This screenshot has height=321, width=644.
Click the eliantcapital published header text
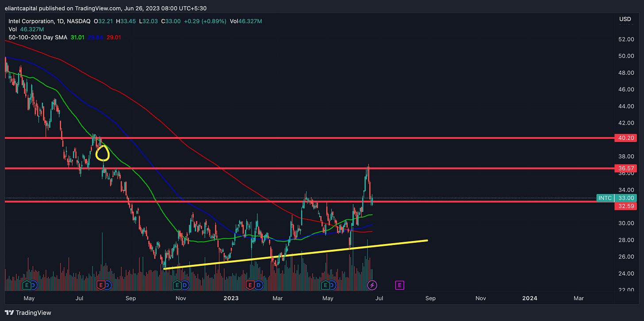tap(105, 8)
